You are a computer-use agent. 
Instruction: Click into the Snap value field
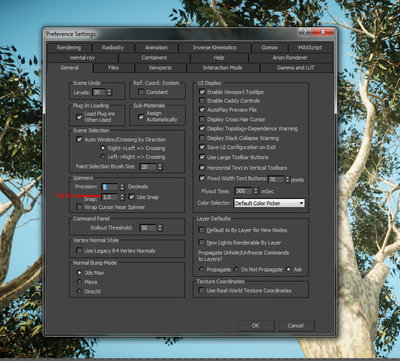pyautogui.click(x=110, y=197)
